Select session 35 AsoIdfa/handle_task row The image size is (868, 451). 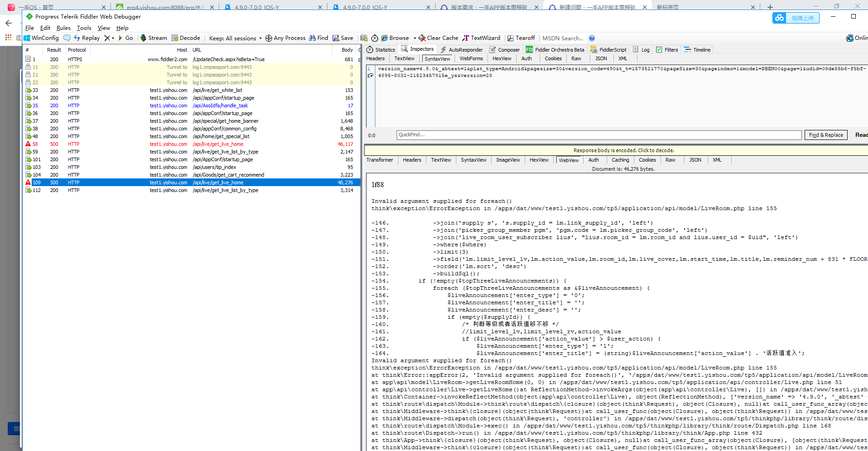coord(192,106)
